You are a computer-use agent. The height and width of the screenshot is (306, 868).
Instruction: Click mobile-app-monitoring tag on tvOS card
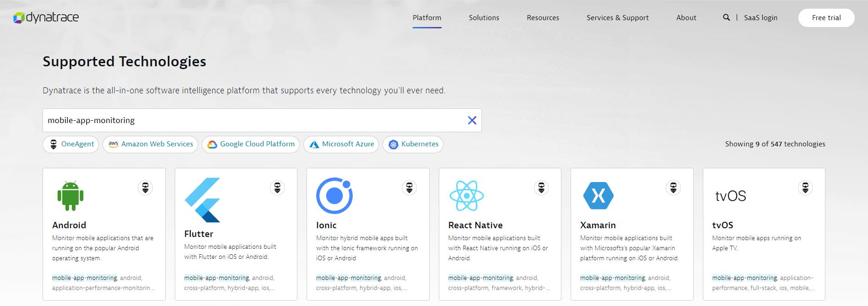pyautogui.click(x=745, y=278)
